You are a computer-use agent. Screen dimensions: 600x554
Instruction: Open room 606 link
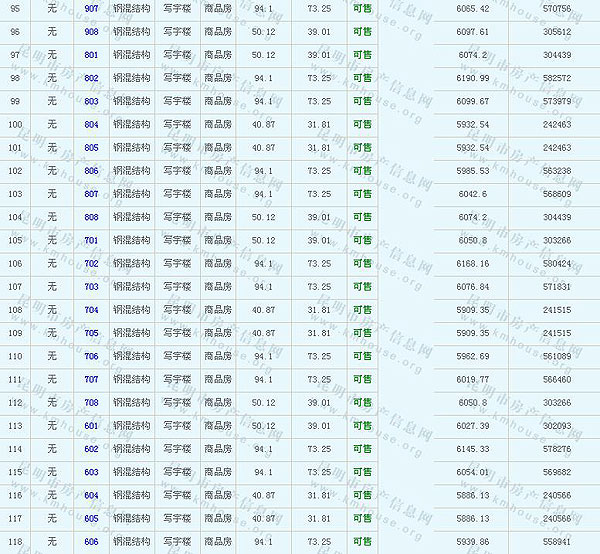(91, 541)
